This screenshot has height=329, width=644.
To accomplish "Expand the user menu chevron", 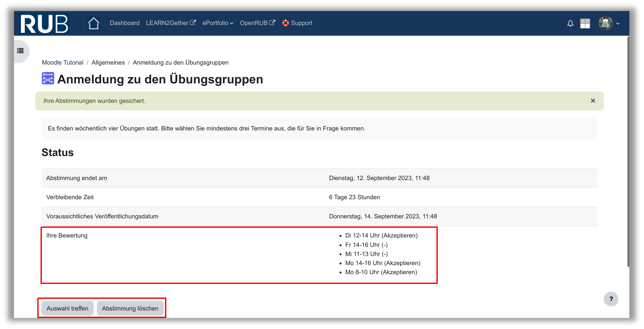I will coord(618,24).
